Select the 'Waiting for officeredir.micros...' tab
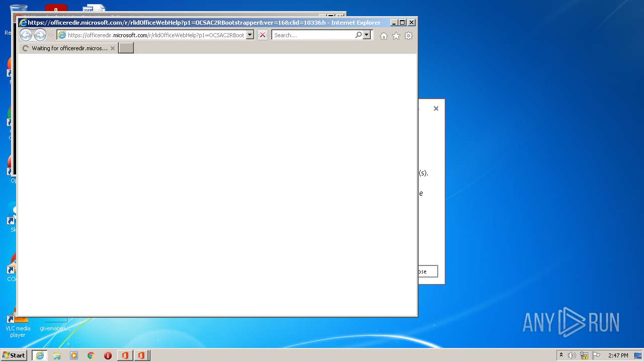 [68, 48]
